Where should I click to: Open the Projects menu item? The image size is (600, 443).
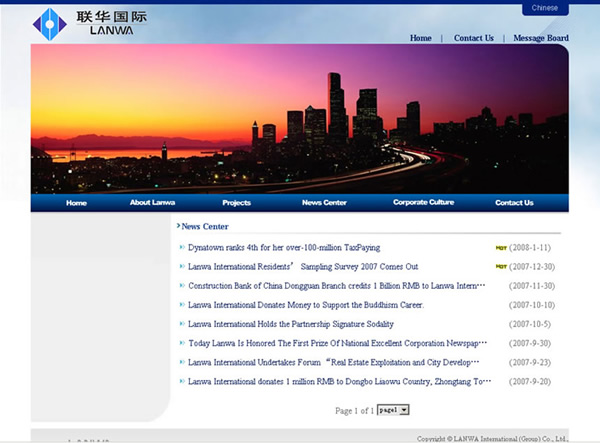click(x=236, y=203)
